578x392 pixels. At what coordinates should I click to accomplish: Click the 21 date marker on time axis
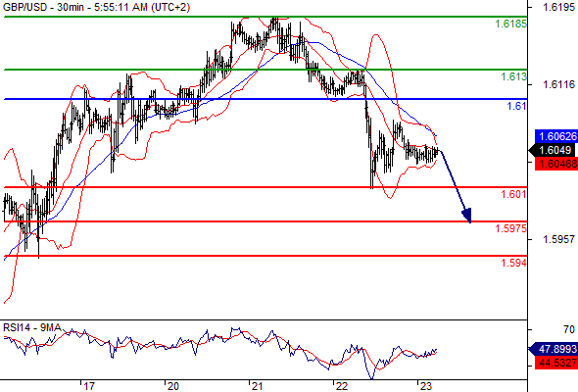[257, 386]
